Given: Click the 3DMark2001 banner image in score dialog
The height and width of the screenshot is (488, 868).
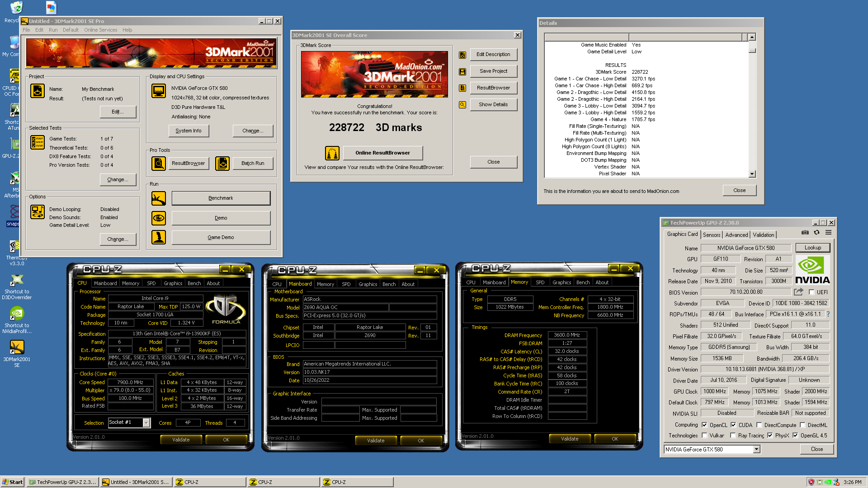Looking at the screenshot, I should tap(374, 74).
